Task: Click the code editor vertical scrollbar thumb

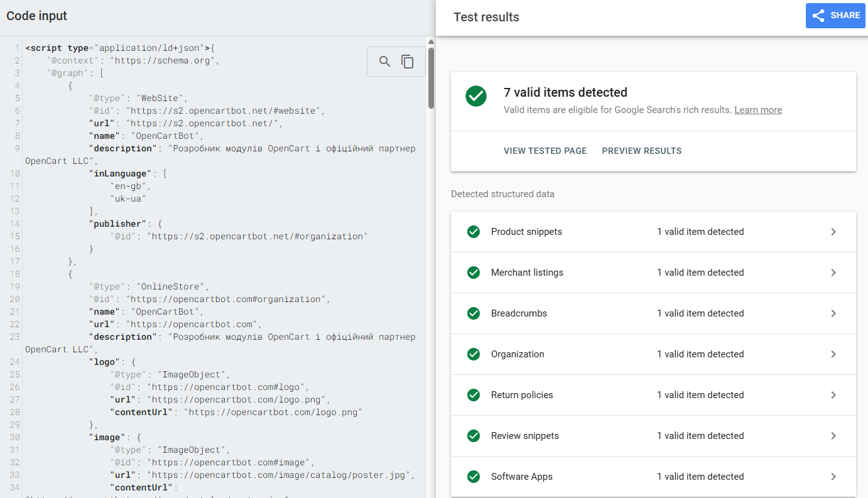Action: [x=431, y=77]
